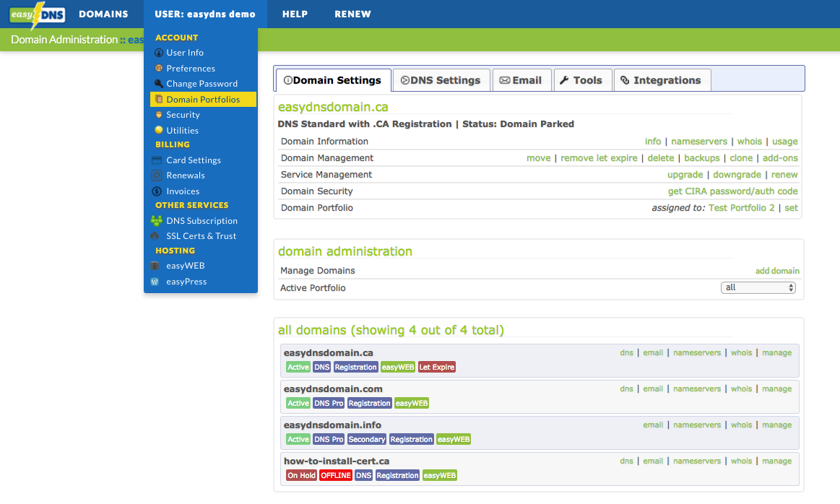Switch to the Email tab

click(521, 80)
